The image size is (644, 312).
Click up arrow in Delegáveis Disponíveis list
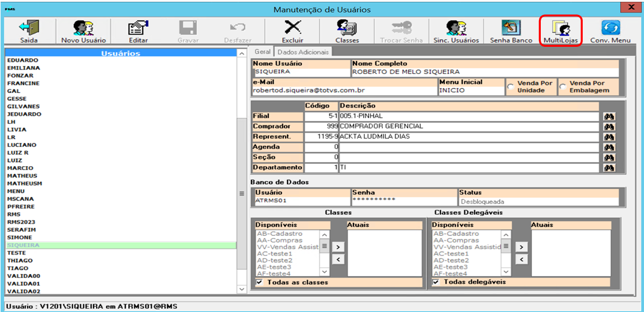point(506,235)
